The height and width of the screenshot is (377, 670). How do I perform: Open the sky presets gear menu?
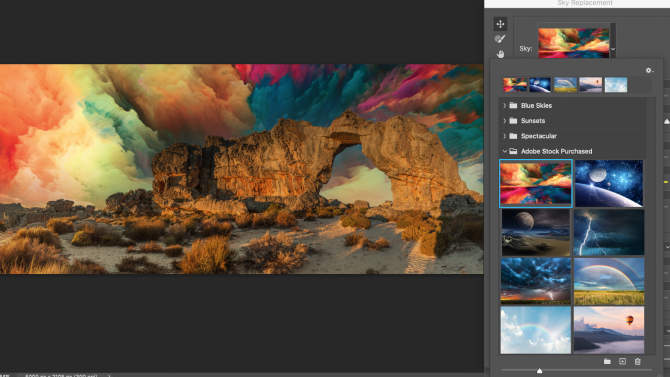[649, 71]
